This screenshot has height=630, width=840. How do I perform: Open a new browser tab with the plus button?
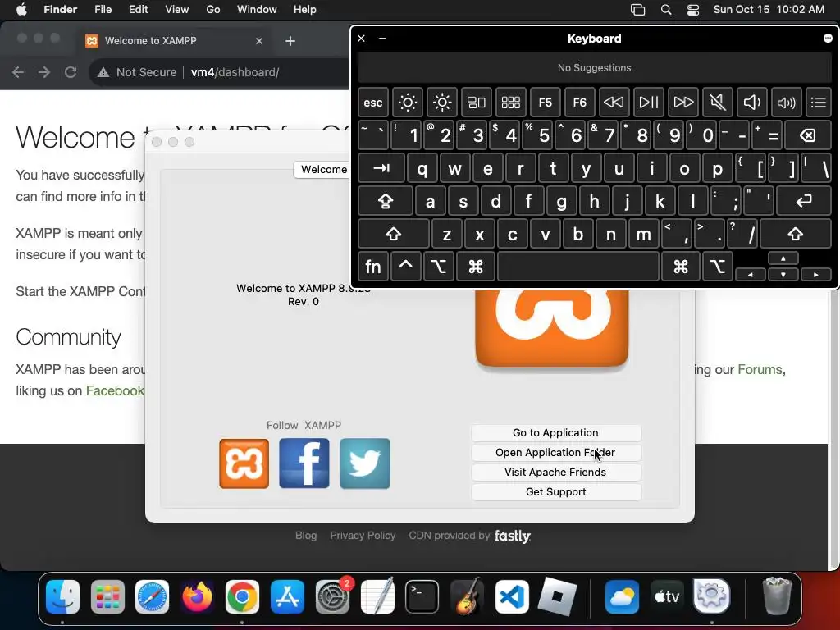click(x=290, y=41)
